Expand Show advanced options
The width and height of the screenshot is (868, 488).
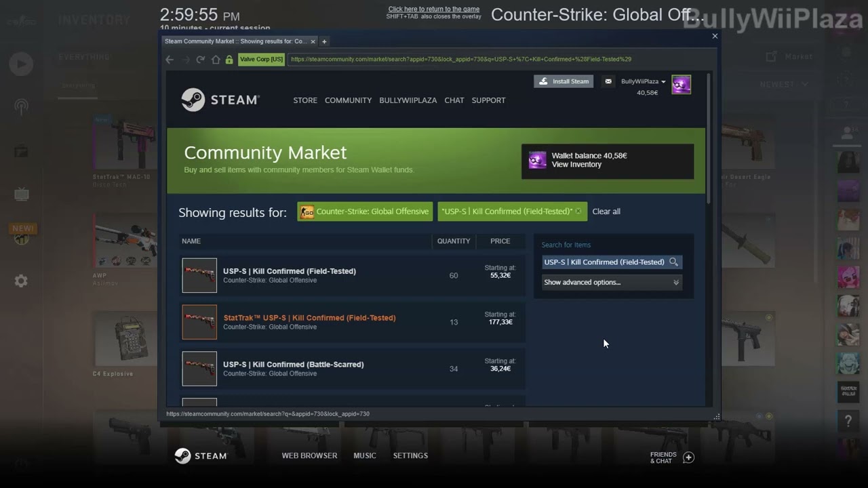coord(612,283)
